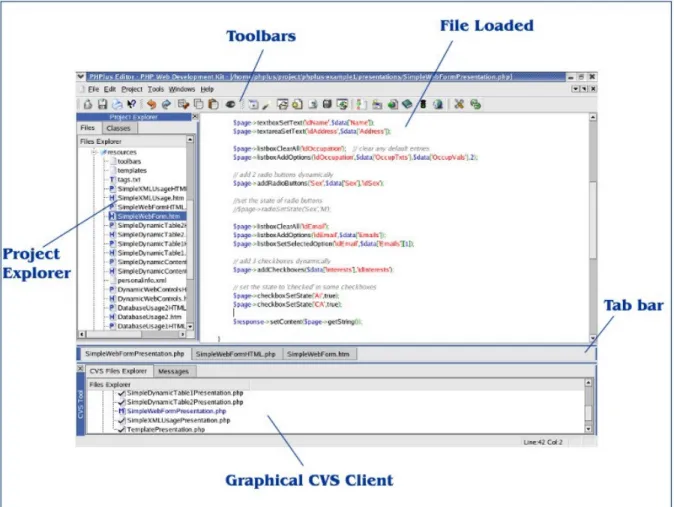Select the templates folder
Image resolution: width=674 pixels, height=507 pixels.
[x=132, y=170]
